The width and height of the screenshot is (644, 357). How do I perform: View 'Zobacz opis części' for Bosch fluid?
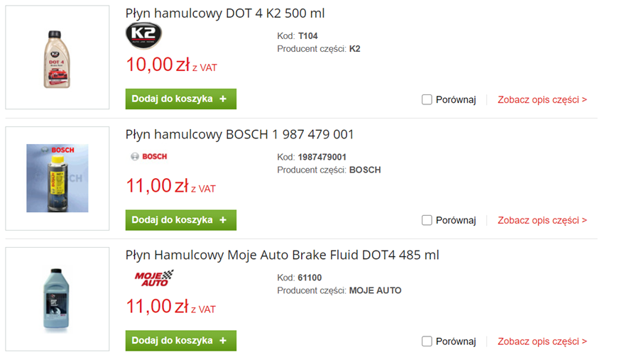pyautogui.click(x=542, y=221)
